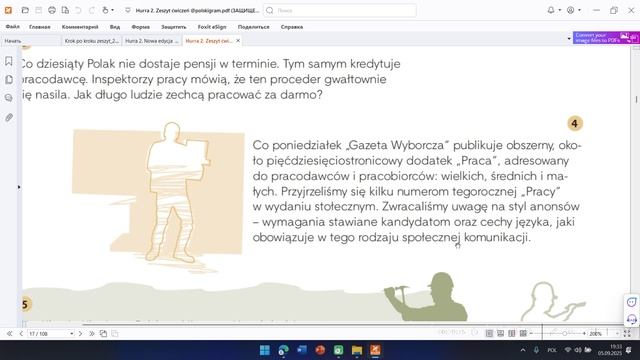Click the Redo arrow icon
The width and height of the screenshot is (640, 360).
tap(92, 10)
